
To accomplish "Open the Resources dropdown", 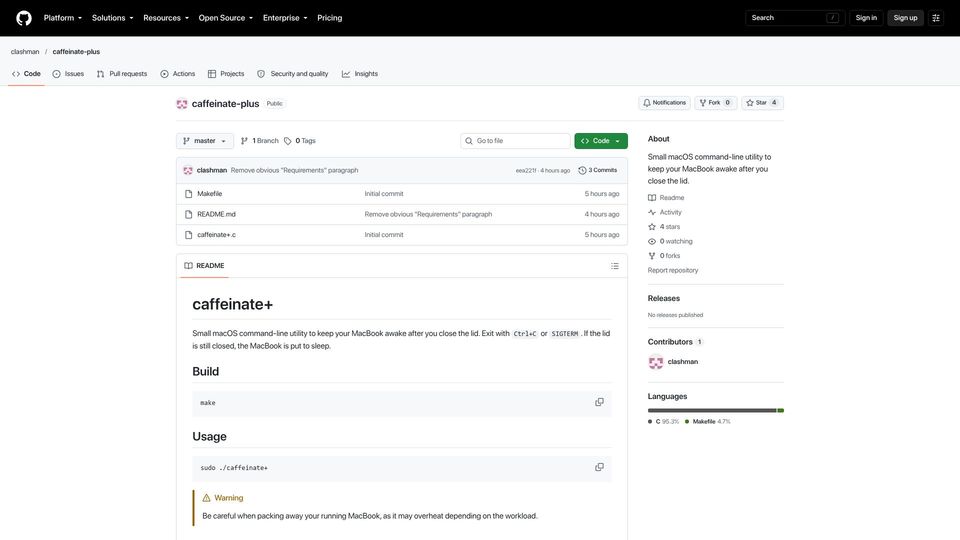I will pos(165,18).
